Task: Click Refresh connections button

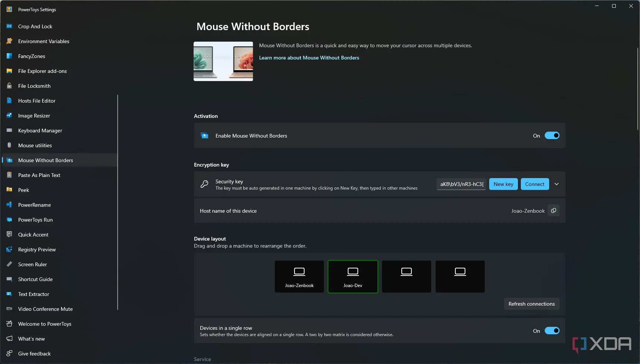Action: point(532,304)
